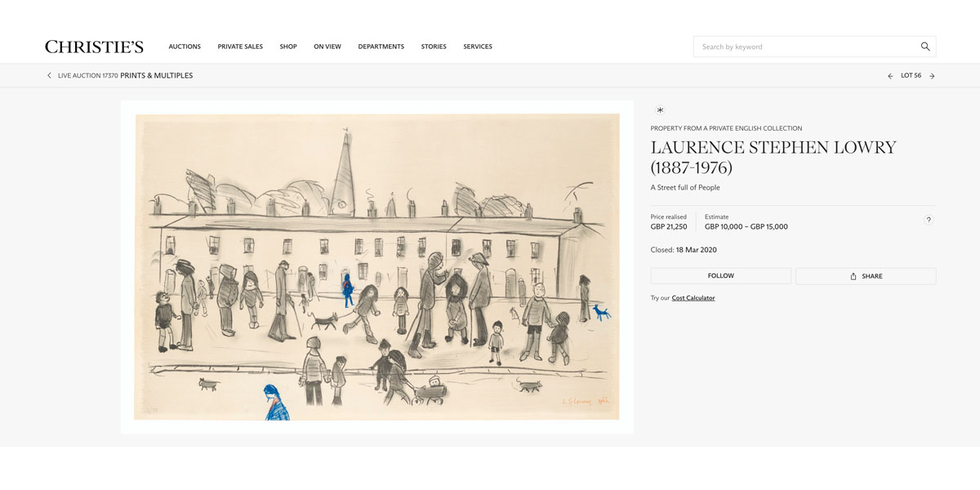This screenshot has height=490, width=980.
Task: Click the Share button
Action: coord(866,276)
